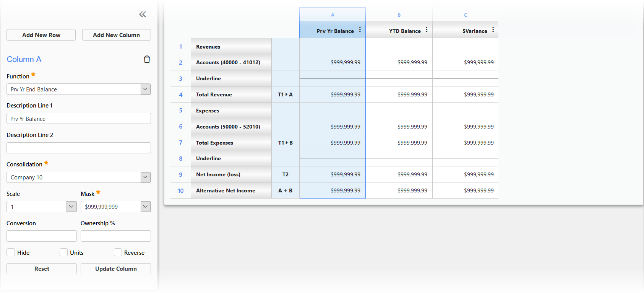Click the A + B formula cell
The image size is (644, 293).
coord(286,190)
